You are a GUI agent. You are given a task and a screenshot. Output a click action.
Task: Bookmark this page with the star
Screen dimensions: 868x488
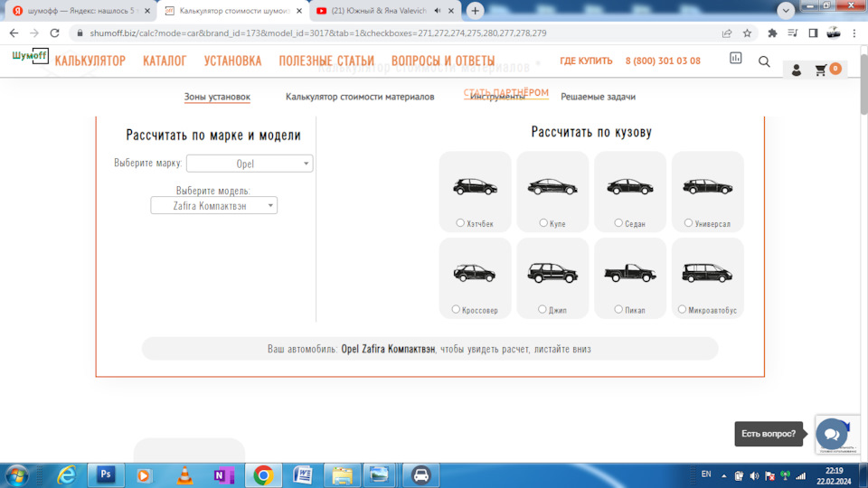coord(747,33)
